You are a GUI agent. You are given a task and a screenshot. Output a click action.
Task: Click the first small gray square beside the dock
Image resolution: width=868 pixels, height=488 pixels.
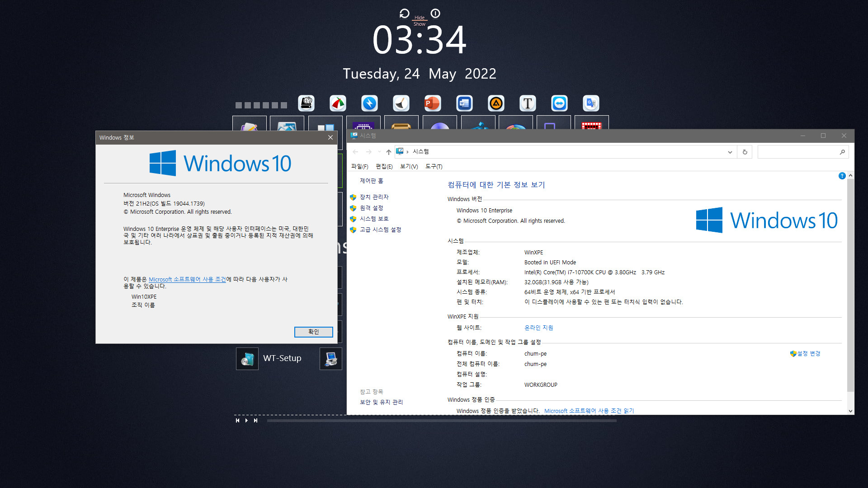[239, 105]
